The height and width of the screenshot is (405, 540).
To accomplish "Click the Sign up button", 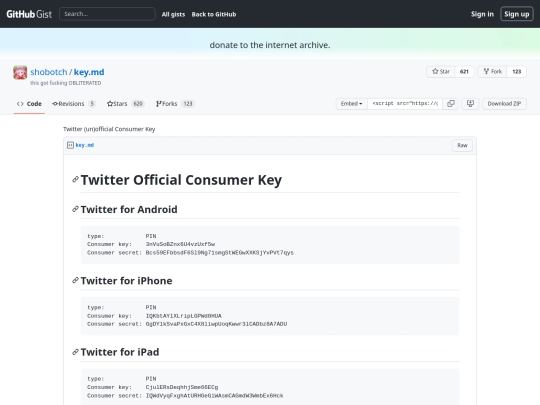I will click(517, 14).
